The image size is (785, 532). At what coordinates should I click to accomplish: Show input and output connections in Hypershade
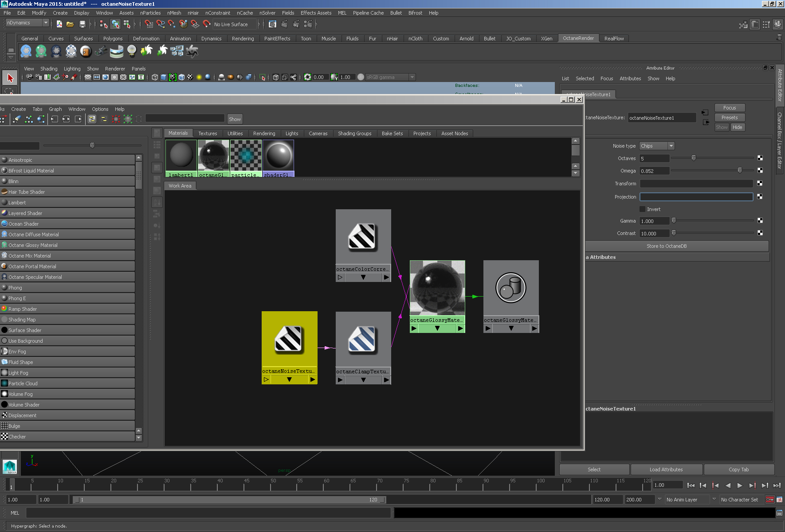66,119
